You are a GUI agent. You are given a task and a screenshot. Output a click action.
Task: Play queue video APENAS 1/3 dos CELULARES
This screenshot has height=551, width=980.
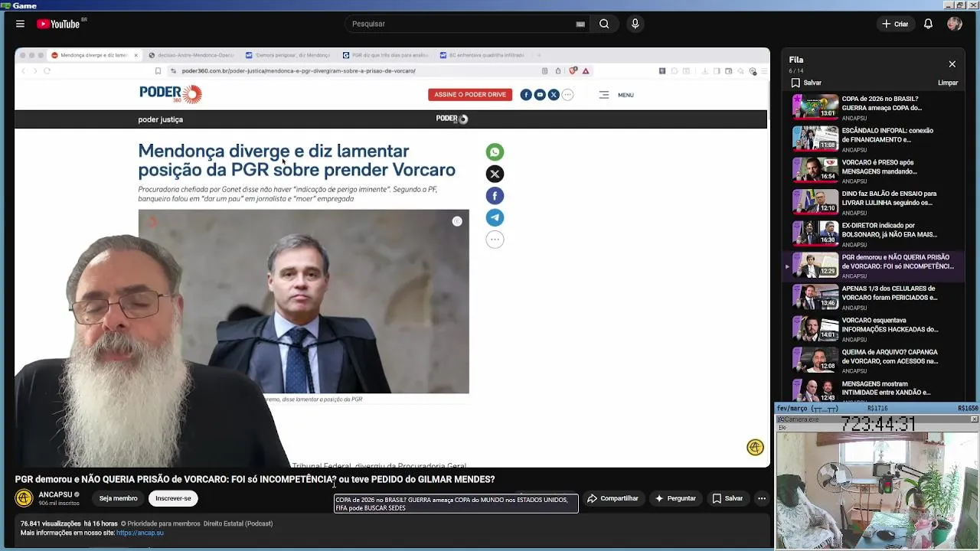point(873,297)
